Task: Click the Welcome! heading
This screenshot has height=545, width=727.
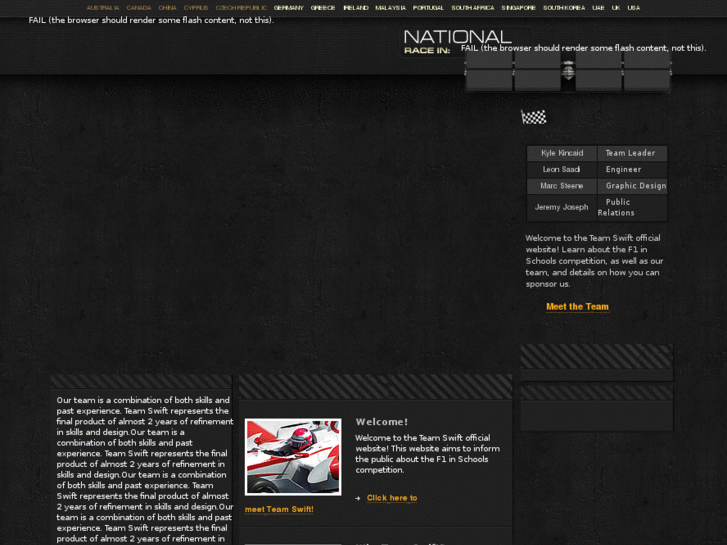Action: (x=382, y=422)
